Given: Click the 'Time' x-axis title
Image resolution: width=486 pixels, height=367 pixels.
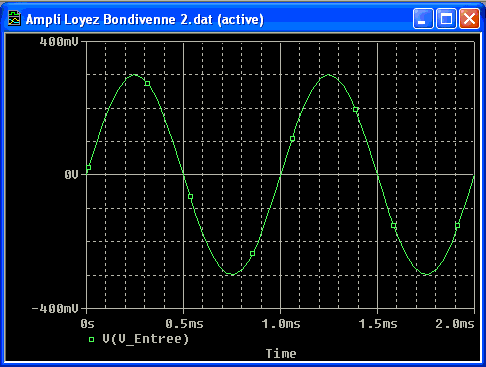Looking at the screenshot, I should tap(281, 353).
